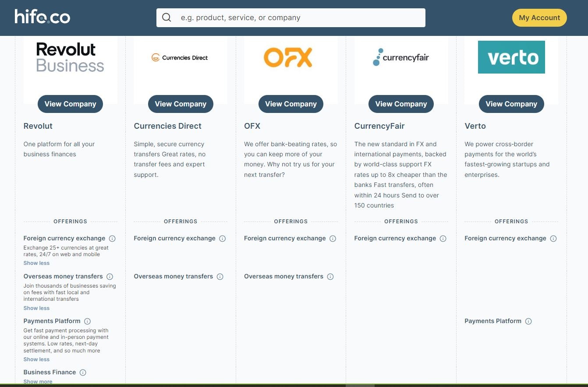Screen dimensions: 588x387
Task: Click Revolut's Payments Platform label
Action: [x=52, y=321]
